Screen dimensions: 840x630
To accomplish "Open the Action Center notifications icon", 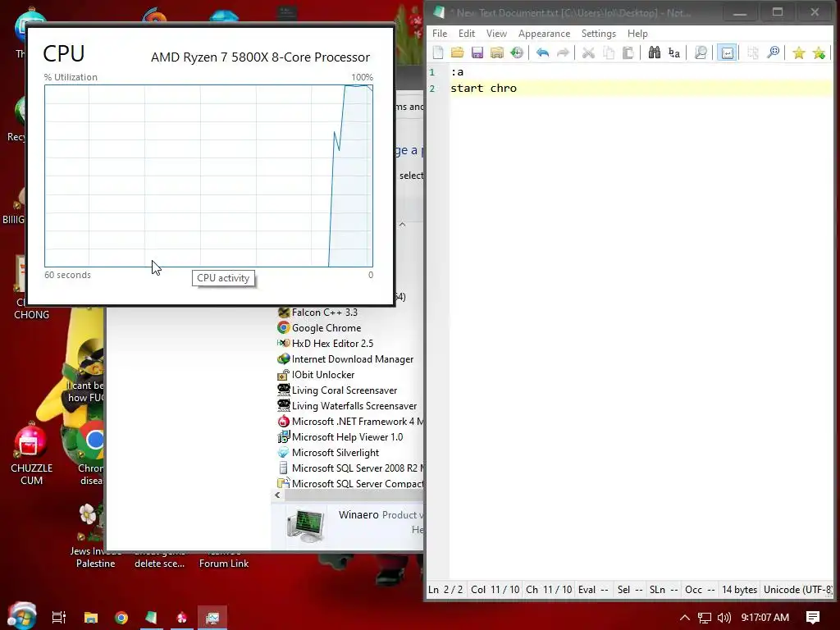I will tap(813, 618).
